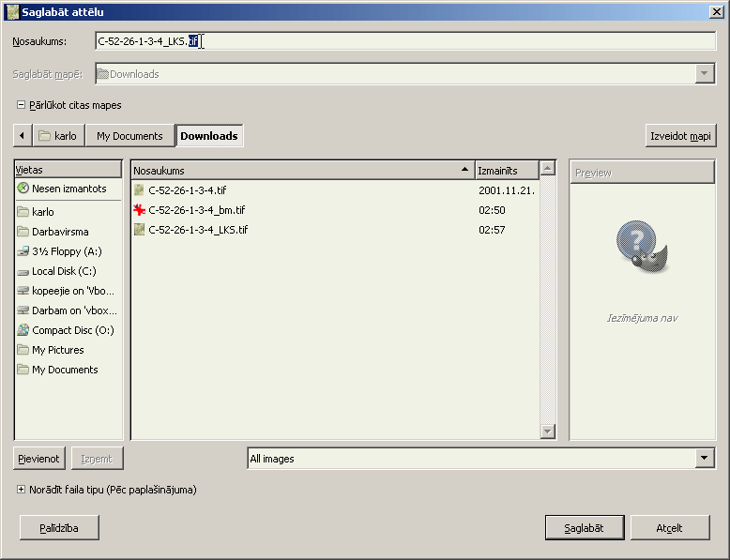Select the Downloads path button
This screenshot has height=560, width=730.
(x=209, y=135)
